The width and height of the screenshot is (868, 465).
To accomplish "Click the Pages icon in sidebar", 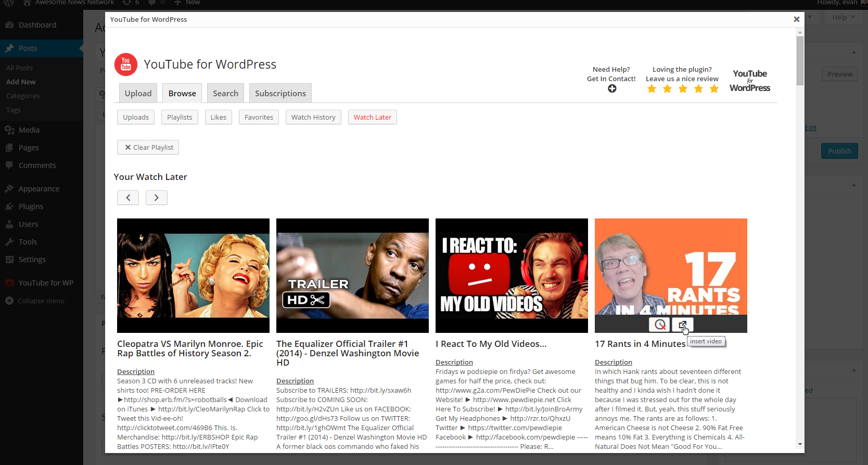I will [x=9, y=148].
